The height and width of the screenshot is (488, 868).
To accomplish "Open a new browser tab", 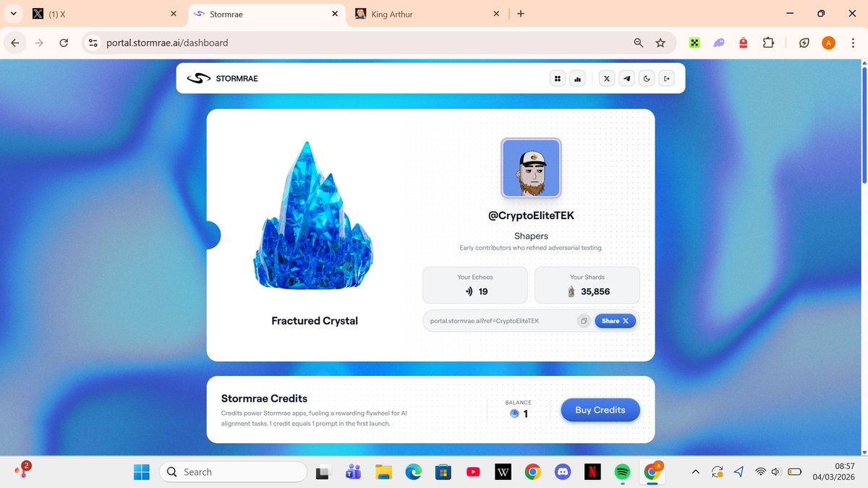I will tap(521, 14).
